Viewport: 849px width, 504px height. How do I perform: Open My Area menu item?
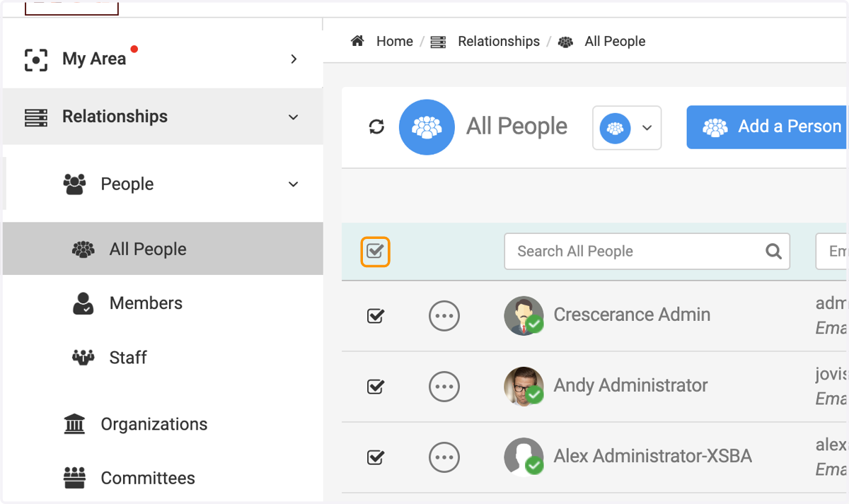click(x=163, y=59)
